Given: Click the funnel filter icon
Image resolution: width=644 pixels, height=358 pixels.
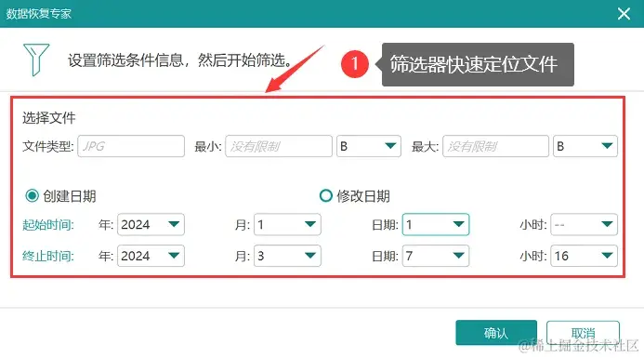Looking at the screenshot, I should (36, 60).
